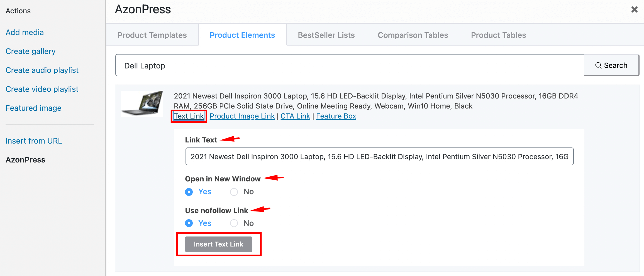Click the Search button

[x=611, y=65]
